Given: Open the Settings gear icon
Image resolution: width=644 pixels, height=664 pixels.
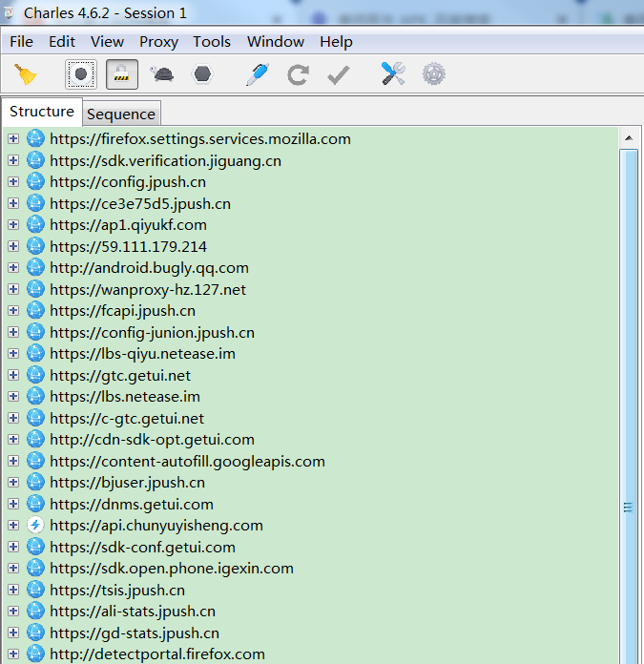Looking at the screenshot, I should click(x=433, y=74).
